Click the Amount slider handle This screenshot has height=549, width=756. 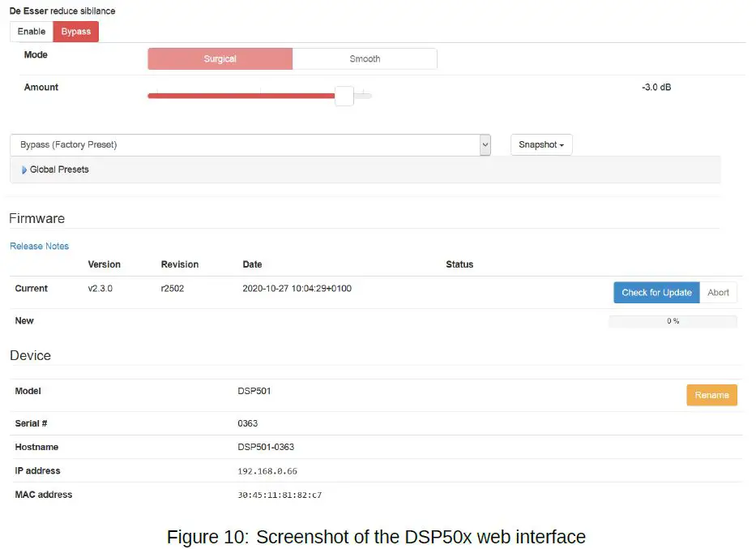click(343, 96)
